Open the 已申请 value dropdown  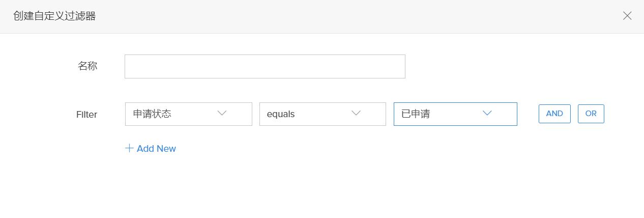pos(455,114)
